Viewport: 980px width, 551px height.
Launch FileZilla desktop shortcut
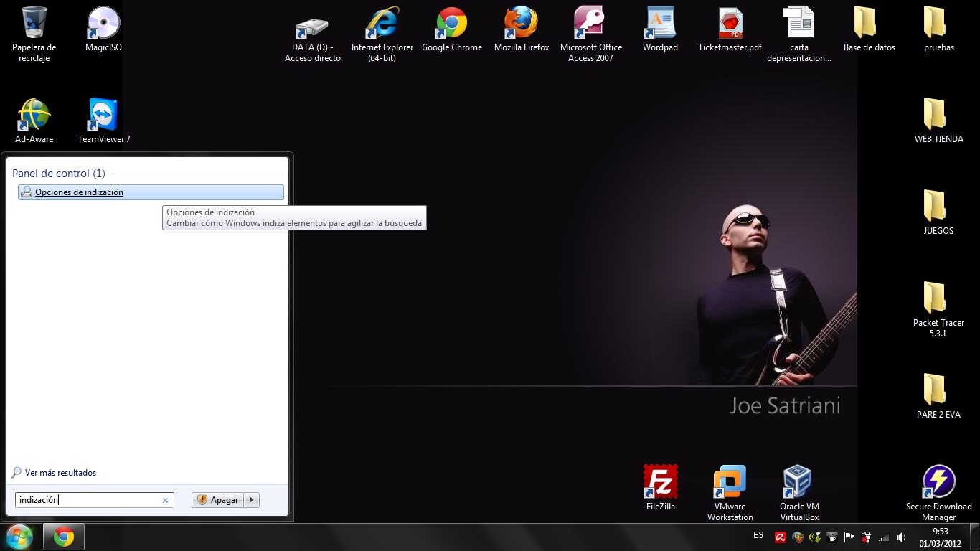[660, 482]
